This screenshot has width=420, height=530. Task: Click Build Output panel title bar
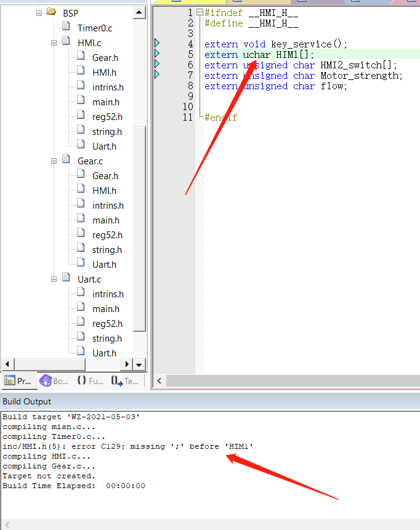[x=210, y=401]
